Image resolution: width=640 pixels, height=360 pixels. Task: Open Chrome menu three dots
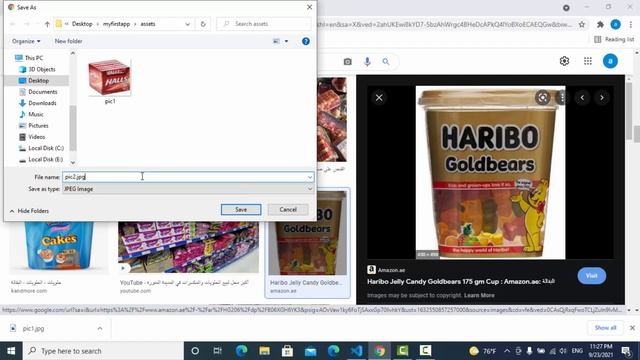coord(631,24)
